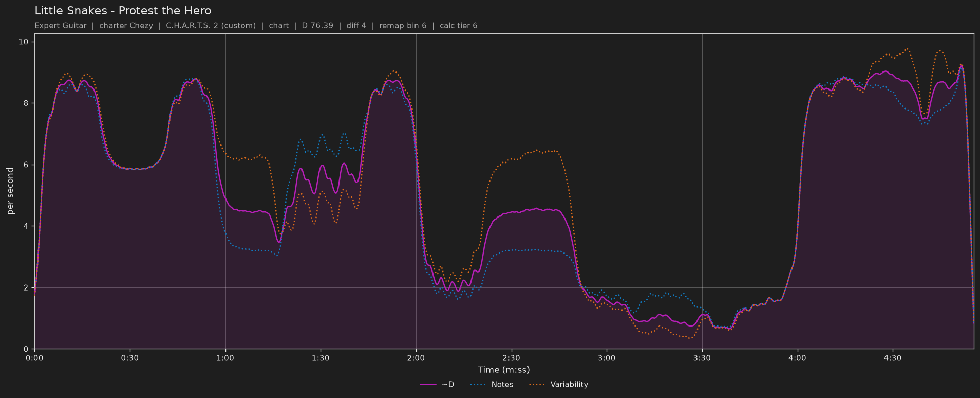The width and height of the screenshot is (980, 398).
Task: Click the chart title Little Snakes - Protest the Hero
Action: (x=123, y=10)
